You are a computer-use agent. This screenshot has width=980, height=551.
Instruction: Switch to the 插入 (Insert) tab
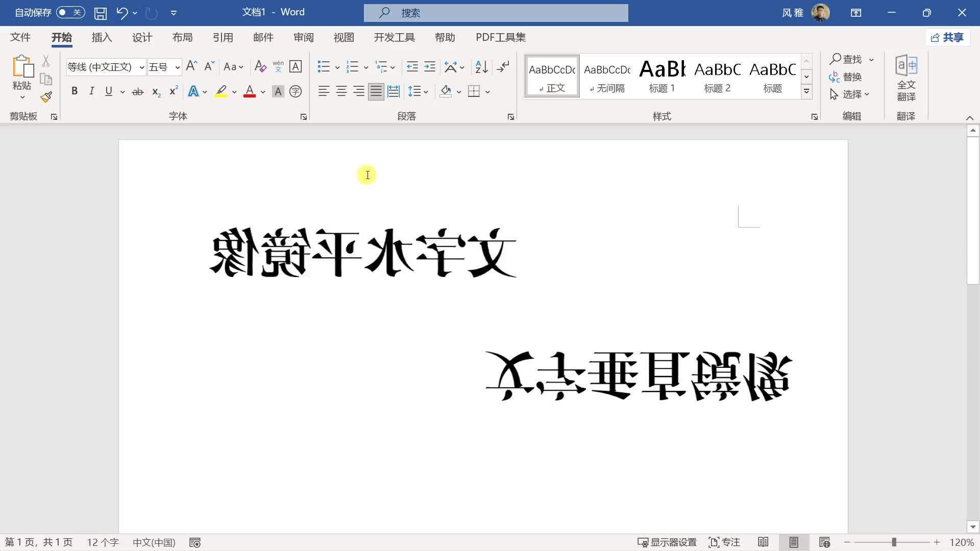point(102,37)
